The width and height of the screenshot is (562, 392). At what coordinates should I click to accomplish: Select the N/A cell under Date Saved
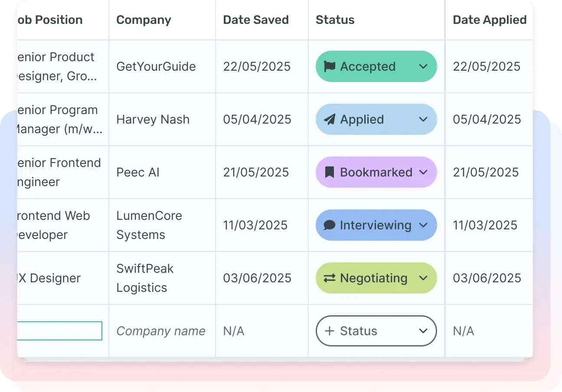pos(233,331)
